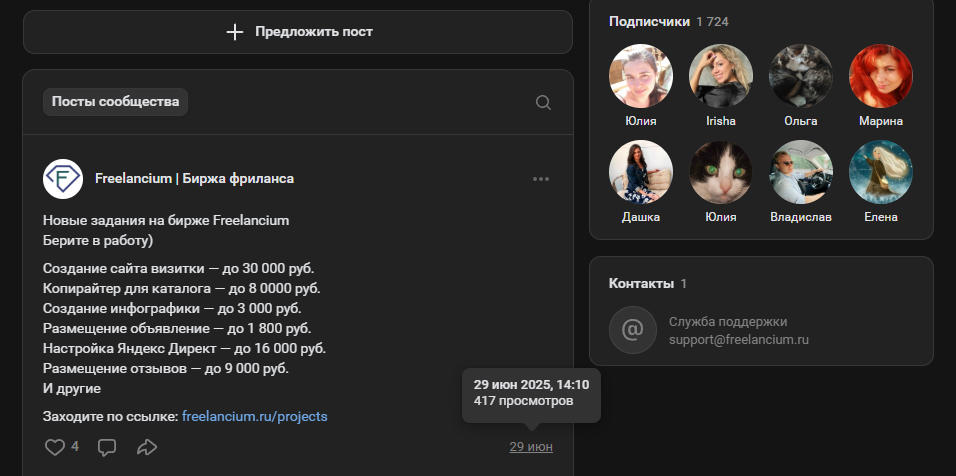Click the Freelancium | Биржа фриланса title
956x476 pixels.
click(194, 179)
